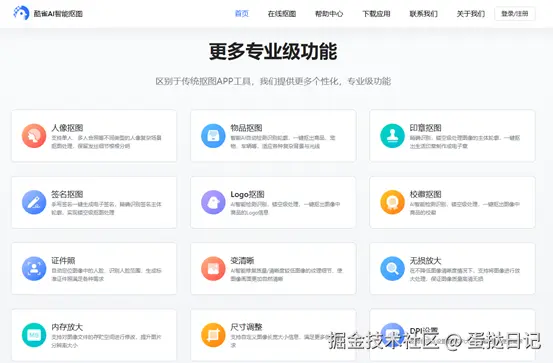Select the 内存放大 title text

67,327
